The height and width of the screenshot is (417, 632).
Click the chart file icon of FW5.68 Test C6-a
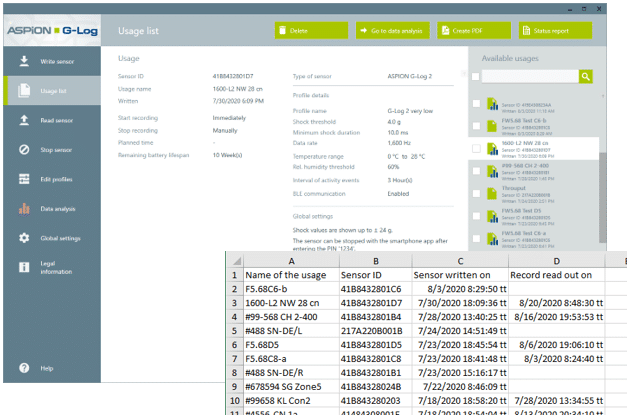click(492, 239)
